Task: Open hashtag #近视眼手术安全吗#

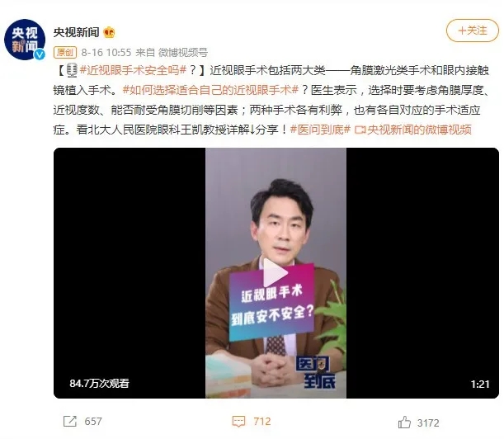Action: pos(133,70)
